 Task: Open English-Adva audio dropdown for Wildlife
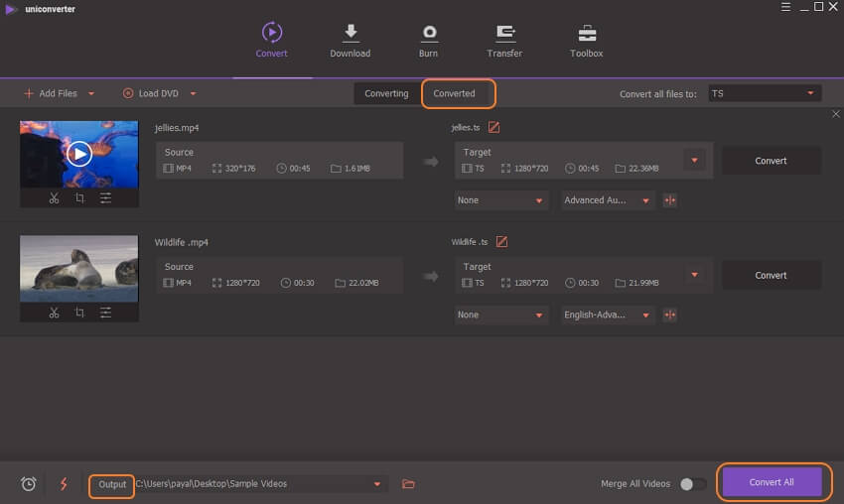[608, 315]
